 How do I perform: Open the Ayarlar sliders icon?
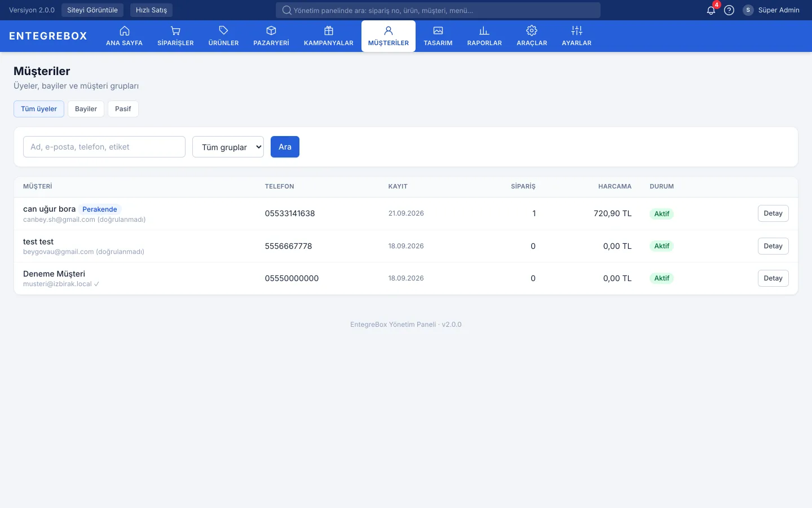577,30
